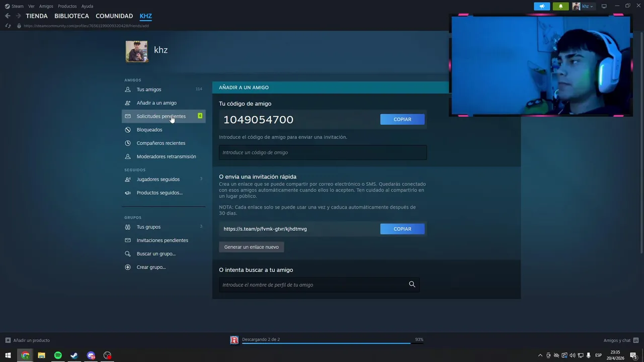Image resolution: width=644 pixels, height=362 pixels.
Task: Click the magnifier icon beside Buscar un grupo
Action: [x=128, y=254]
